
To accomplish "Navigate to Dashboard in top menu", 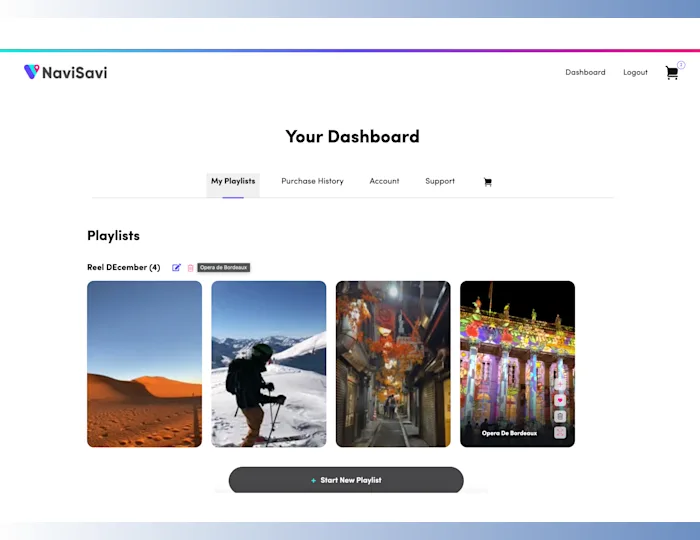I will pos(585,72).
